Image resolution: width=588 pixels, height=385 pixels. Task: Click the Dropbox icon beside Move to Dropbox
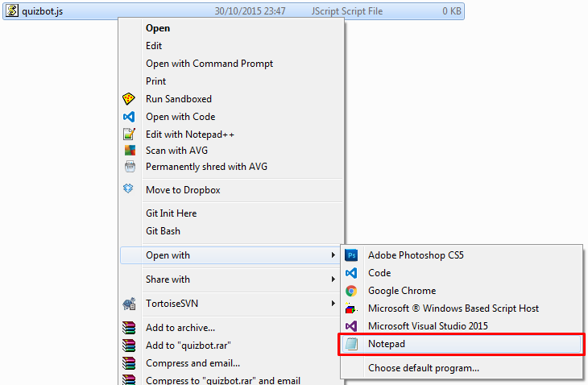(128, 188)
